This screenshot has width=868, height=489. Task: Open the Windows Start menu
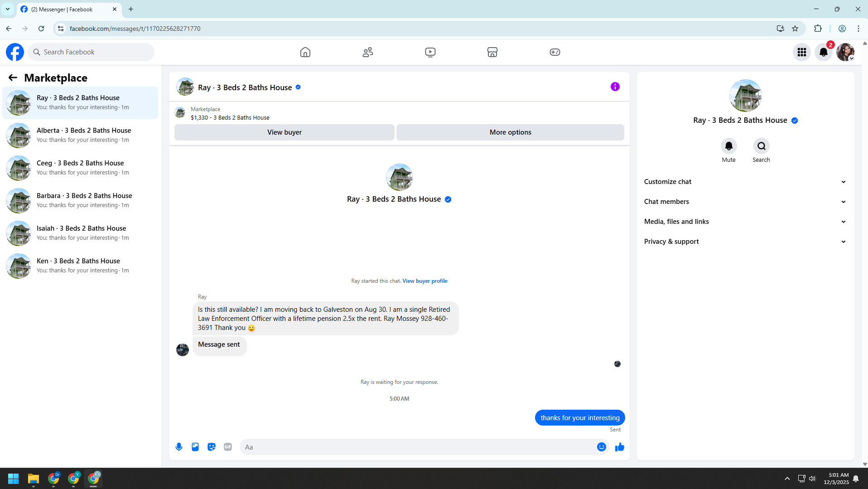coord(14,479)
